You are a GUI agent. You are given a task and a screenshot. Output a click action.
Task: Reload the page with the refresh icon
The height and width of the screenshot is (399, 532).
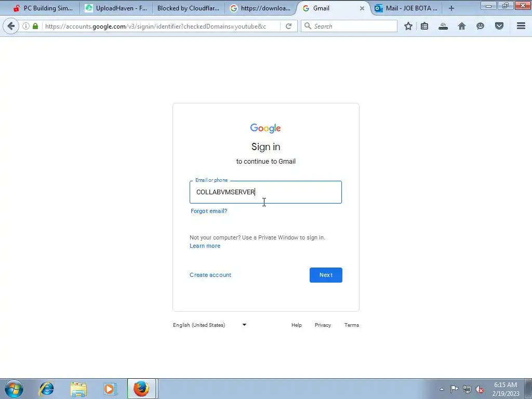289,26
